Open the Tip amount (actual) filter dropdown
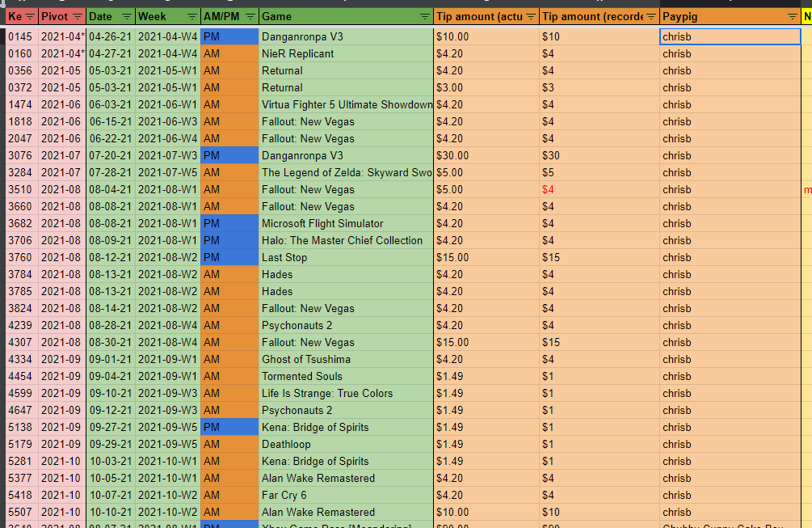Viewport: 812px width, 528px height. click(531, 17)
